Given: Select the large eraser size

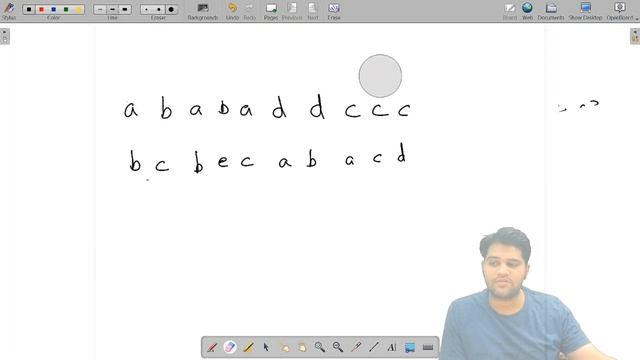Looking at the screenshot, I should click(171, 9).
